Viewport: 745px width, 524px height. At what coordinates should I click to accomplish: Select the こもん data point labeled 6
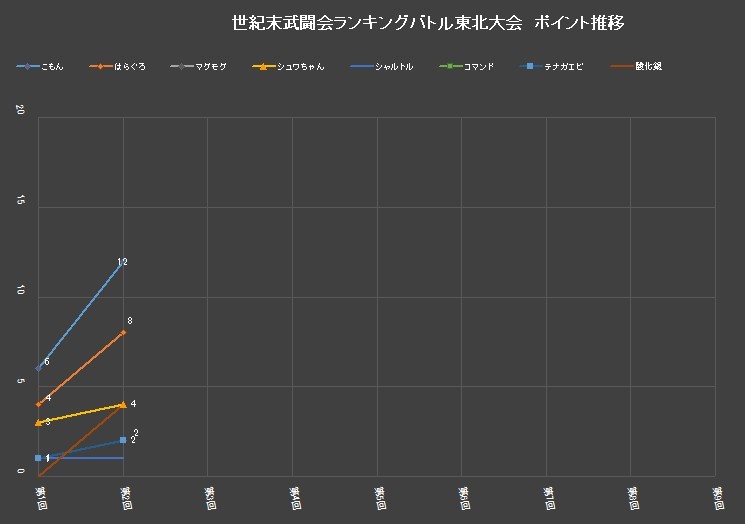pos(38,368)
